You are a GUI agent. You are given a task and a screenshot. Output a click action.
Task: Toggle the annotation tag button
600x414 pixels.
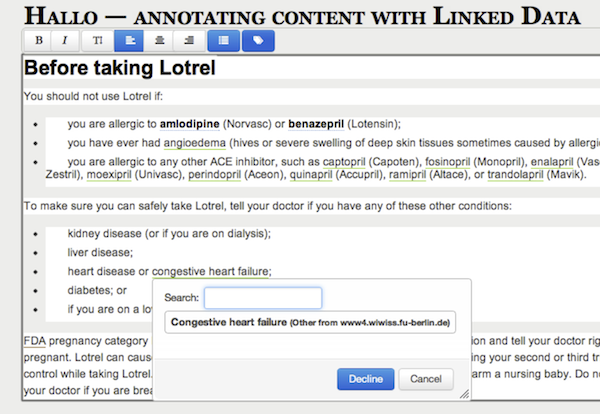click(x=257, y=41)
